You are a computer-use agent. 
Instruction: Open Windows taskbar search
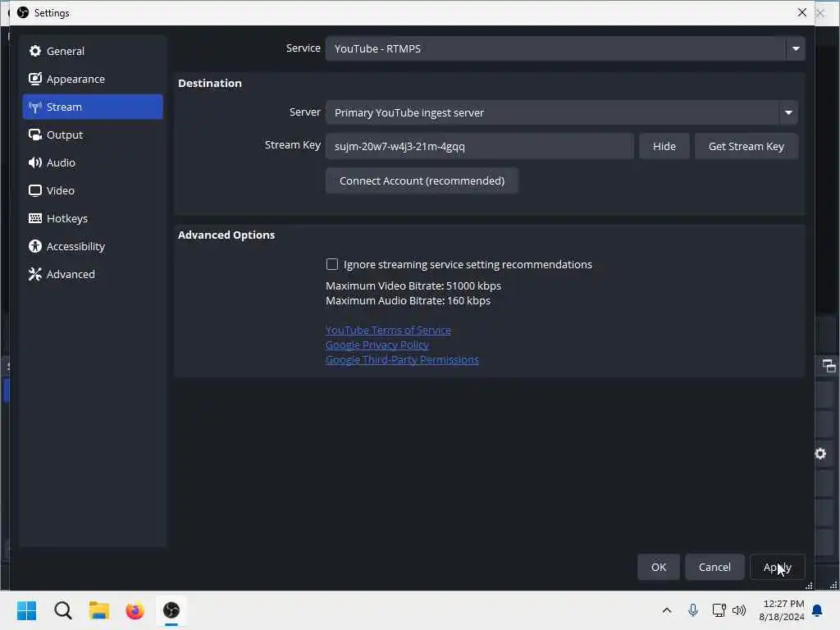62,610
